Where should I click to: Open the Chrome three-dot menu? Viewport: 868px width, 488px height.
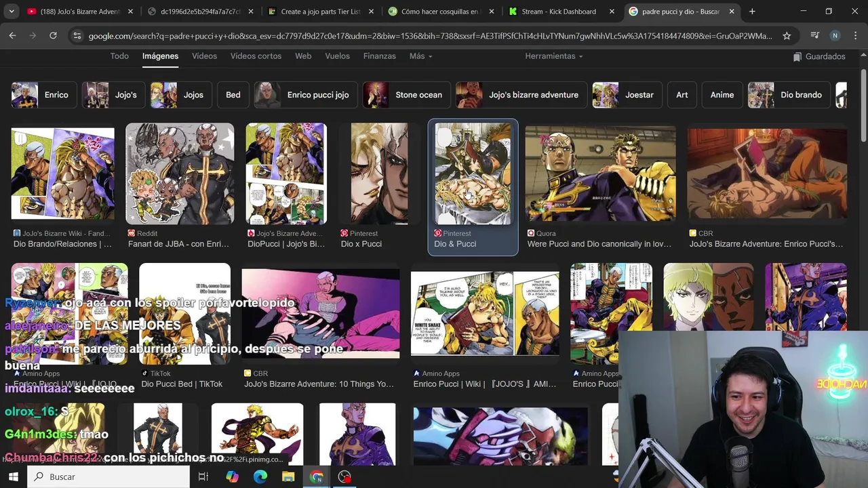(854, 36)
